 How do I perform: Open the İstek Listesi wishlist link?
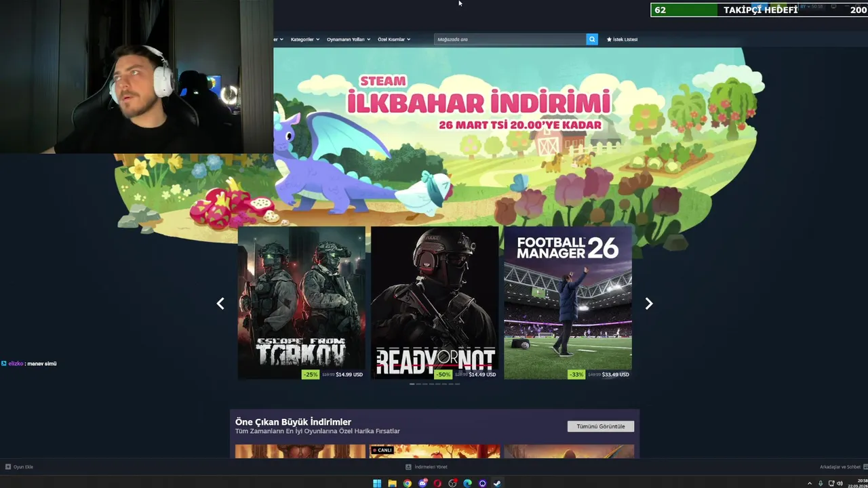[x=622, y=39]
